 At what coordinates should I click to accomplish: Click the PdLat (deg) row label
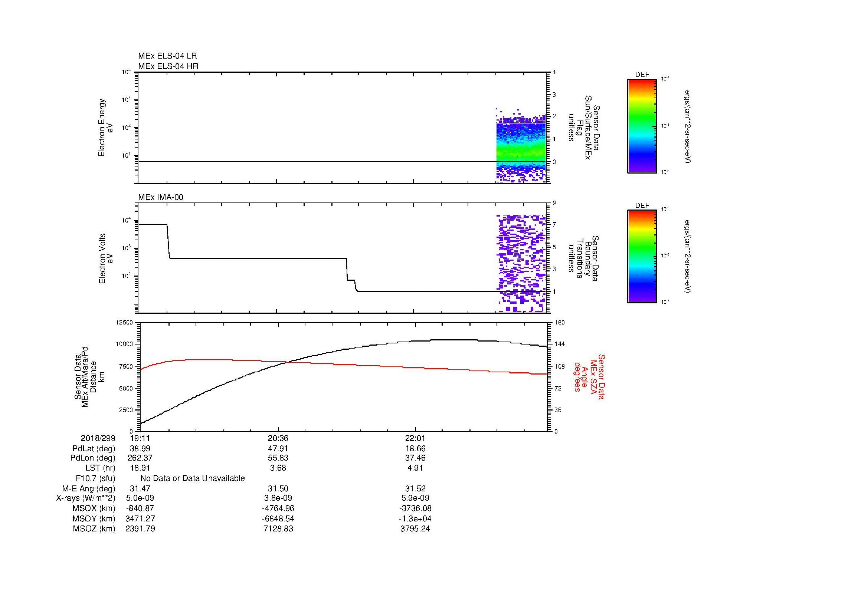coord(94,449)
